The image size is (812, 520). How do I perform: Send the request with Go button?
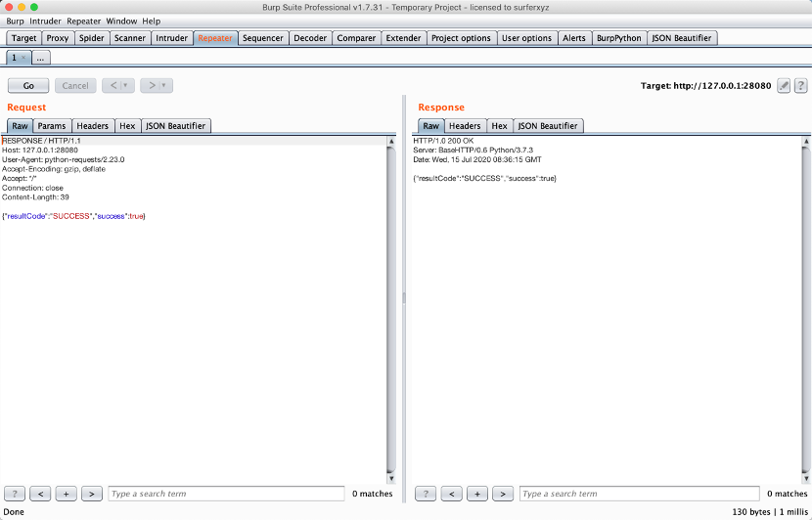click(28, 85)
